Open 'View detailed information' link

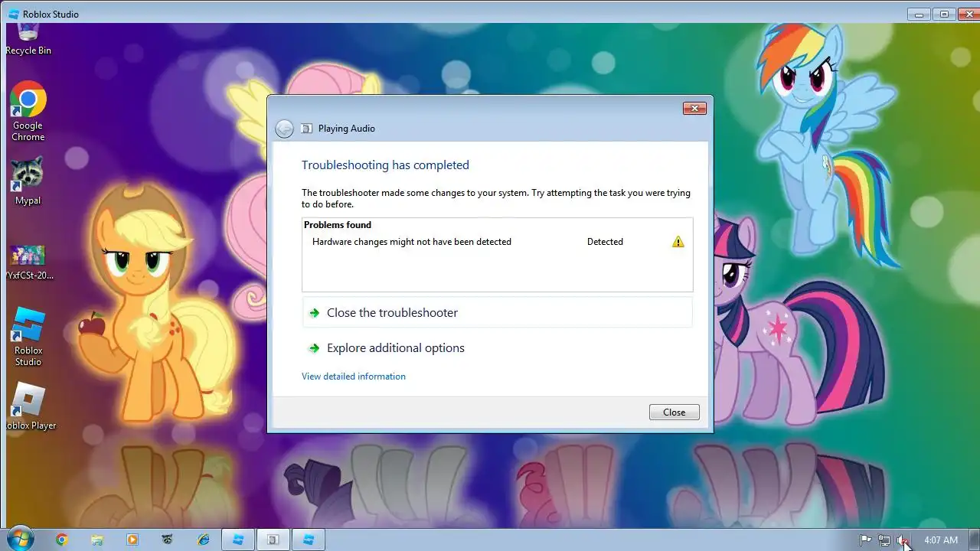pyautogui.click(x=354, y=377)
